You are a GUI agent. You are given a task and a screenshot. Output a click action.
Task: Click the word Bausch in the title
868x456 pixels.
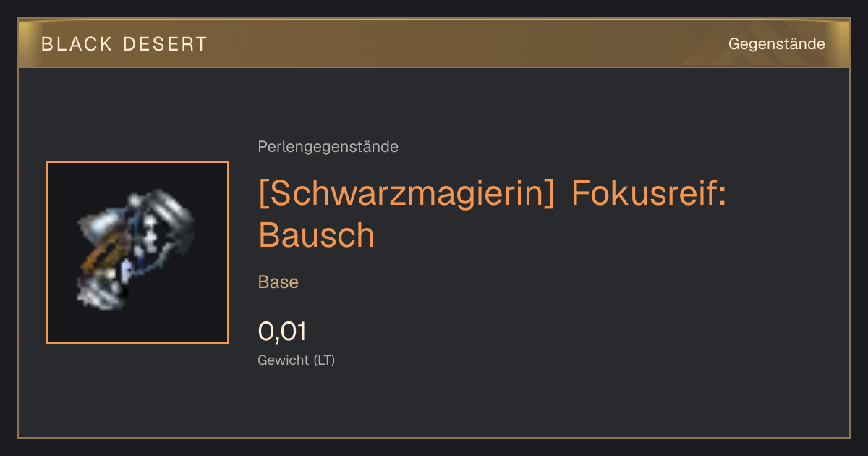(316, 235)
